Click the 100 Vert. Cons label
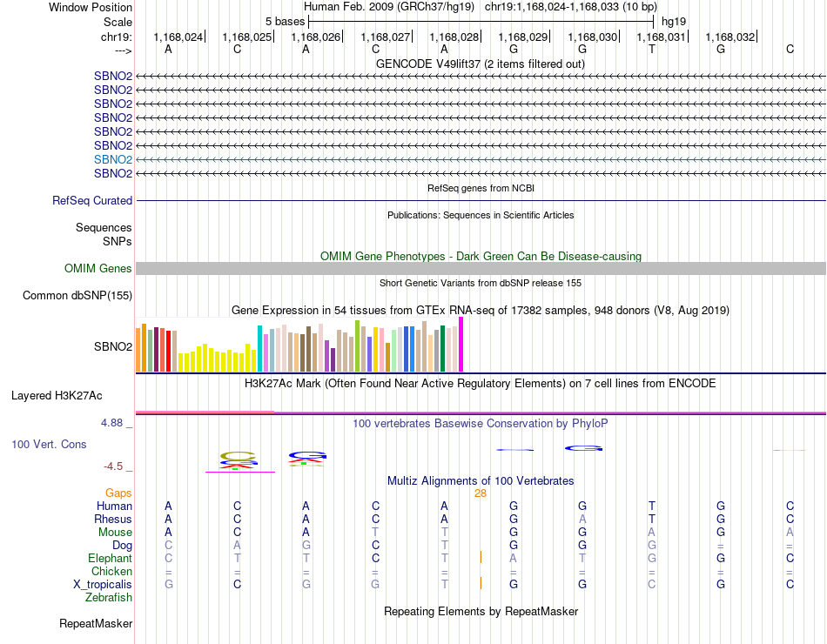Image resolution: width=827 pixels, height=644 pixels. pos(49,444)
